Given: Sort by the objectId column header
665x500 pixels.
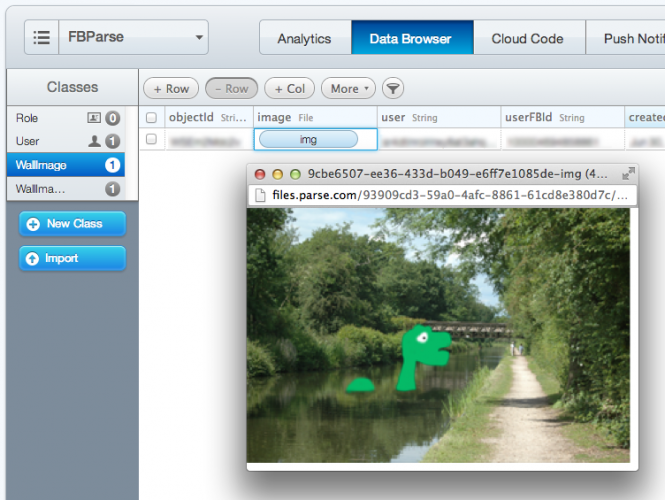Looking at the screenshot, I should pos(209,117).
